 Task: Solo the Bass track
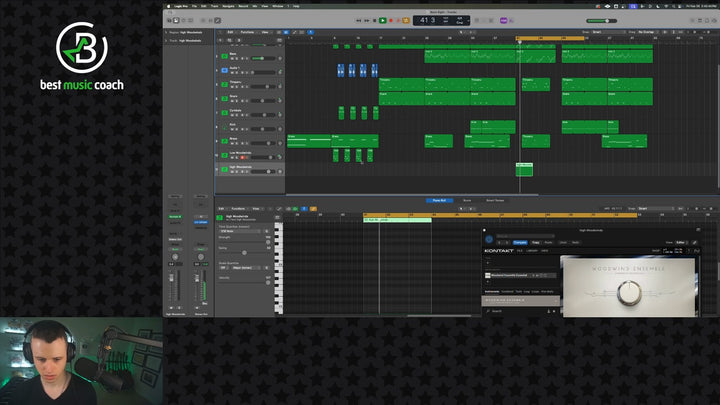pyautogui.click(x=237, y=58)
